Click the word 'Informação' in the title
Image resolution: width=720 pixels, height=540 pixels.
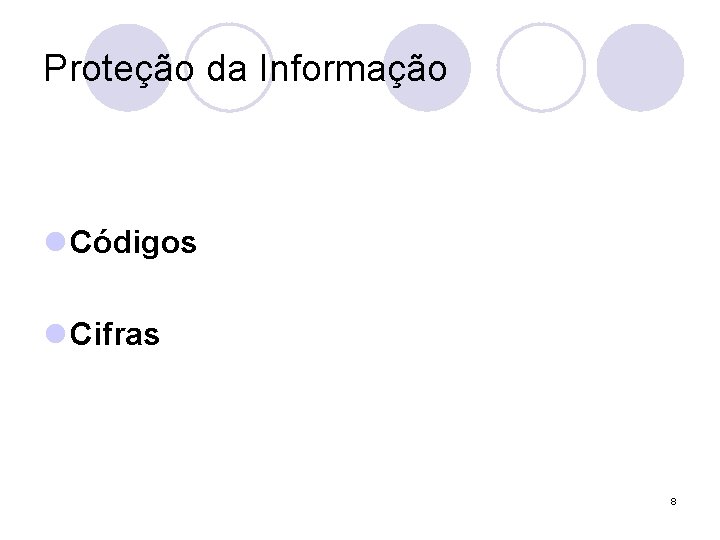click(353, 68)
